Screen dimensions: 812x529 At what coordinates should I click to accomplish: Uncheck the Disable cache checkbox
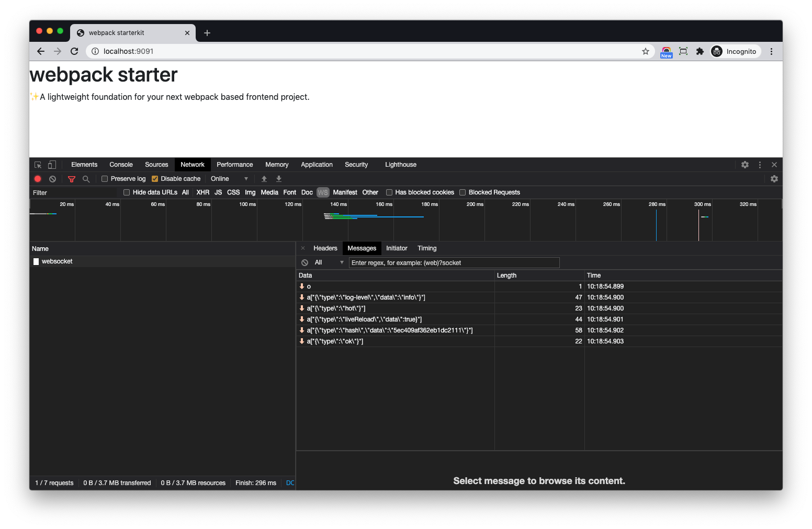coord(155,179)
